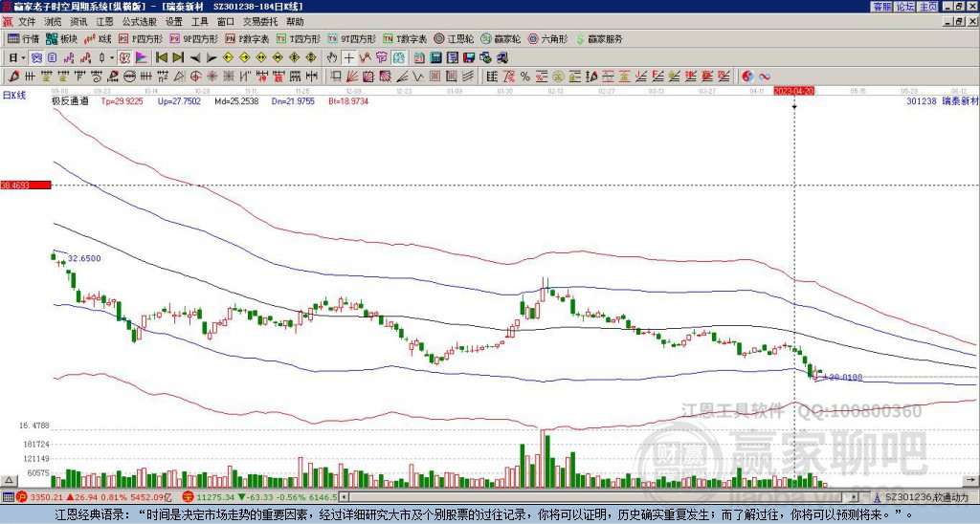Click the 2023-04-20 date marker
The image size is (980, 524).
[793, 91]
